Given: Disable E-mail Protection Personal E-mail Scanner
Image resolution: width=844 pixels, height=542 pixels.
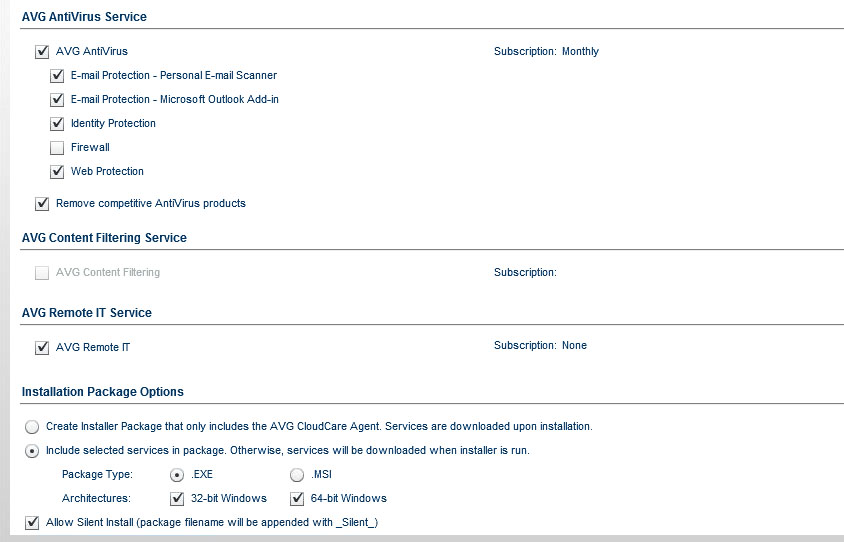Looking at the screenshot, I should click(x=57, y=75).
